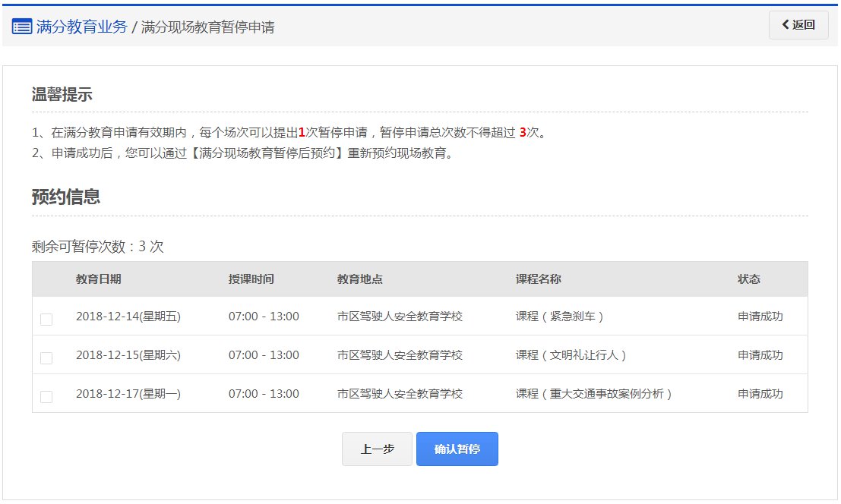This screenshot has width=841, height=504.
Task: Click the 课程名称 column header
Action: pyautogui.click(x=538, y=279)
